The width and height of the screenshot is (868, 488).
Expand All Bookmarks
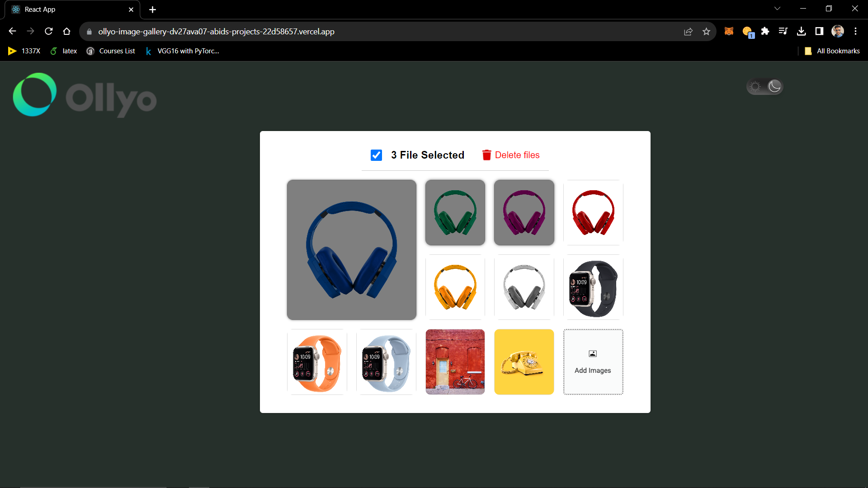(x=832, y=51)
